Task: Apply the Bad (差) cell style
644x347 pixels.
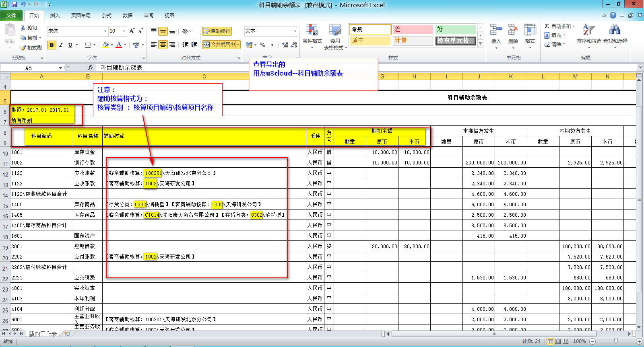Action: [x=412, y=29]
